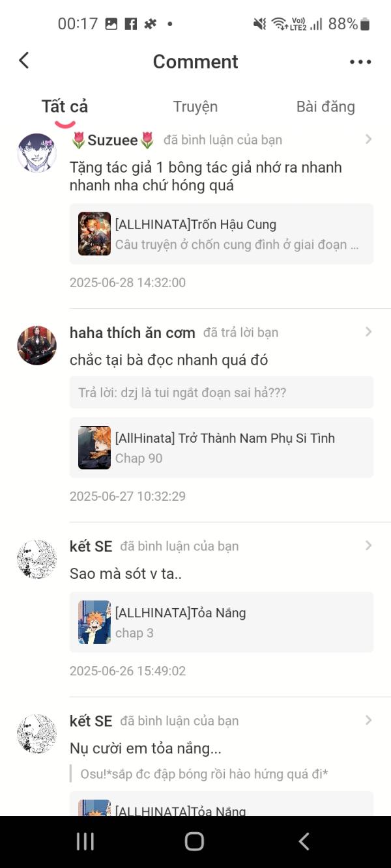Open haha thích ăn cơm's avatar

point(36,346)
